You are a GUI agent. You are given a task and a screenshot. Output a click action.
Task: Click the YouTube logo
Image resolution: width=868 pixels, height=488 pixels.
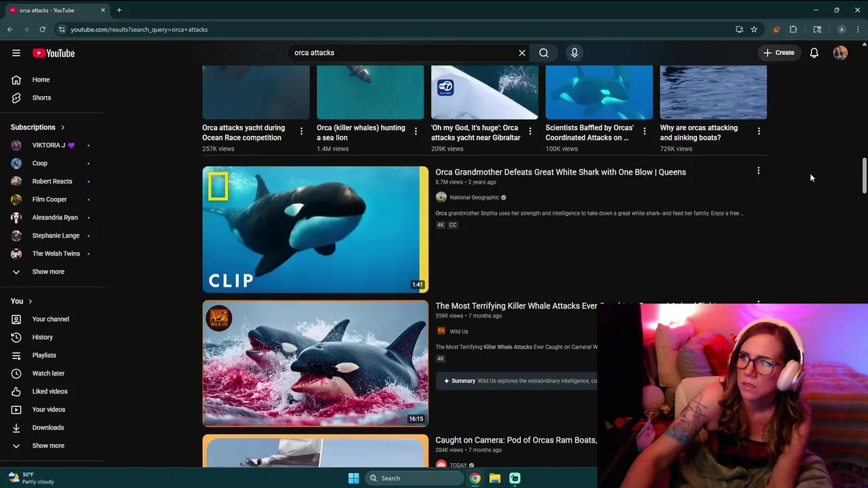(54, 53)
